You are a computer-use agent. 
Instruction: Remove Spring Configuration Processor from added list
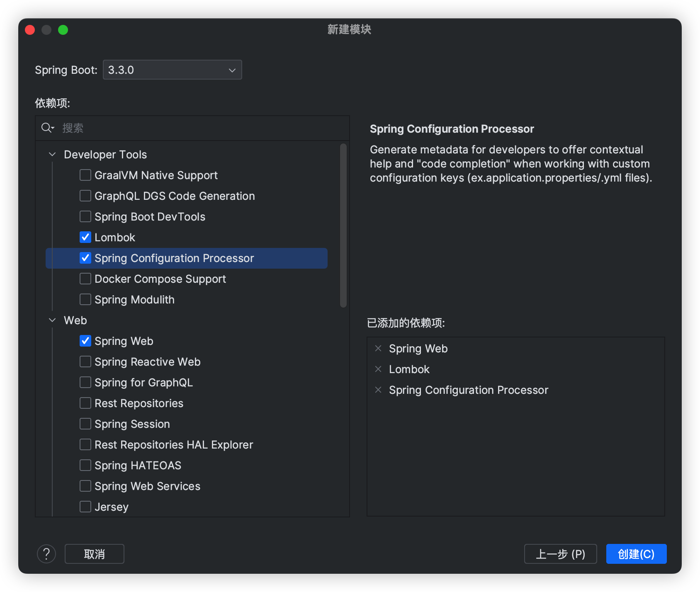coord(378,390)
